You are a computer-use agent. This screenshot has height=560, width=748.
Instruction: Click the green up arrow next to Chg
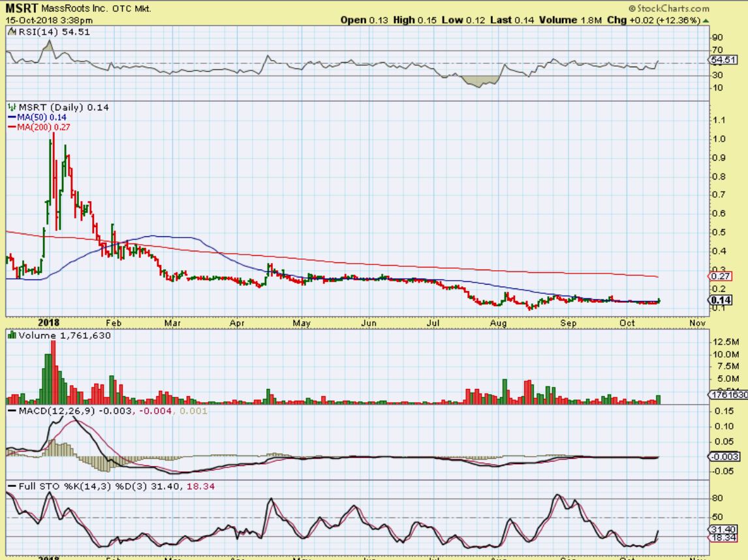706,20
